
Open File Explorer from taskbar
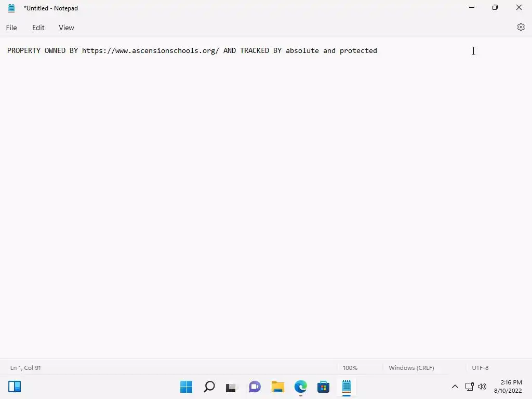point(277,387)
